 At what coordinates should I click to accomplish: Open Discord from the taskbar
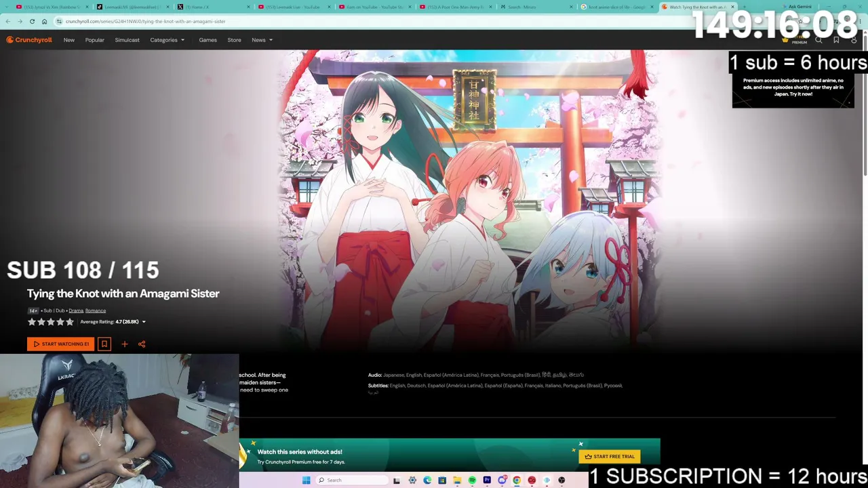pyautogui.click(x=502, y=481)
